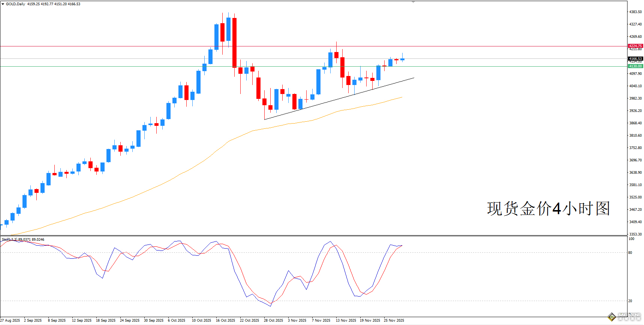The image size is (644, 325).
Task: Click the 7 Nov 2025 date label
Action: 321,321
